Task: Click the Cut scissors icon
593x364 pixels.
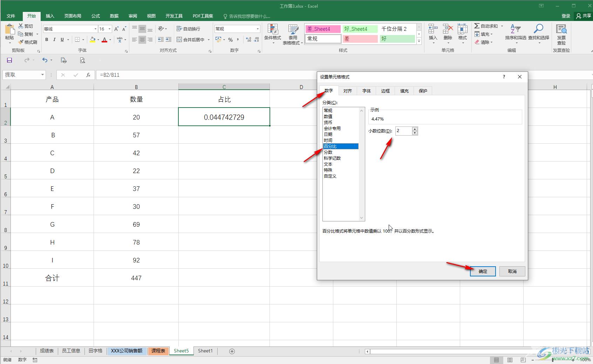Action: click(x=21, y=26)
